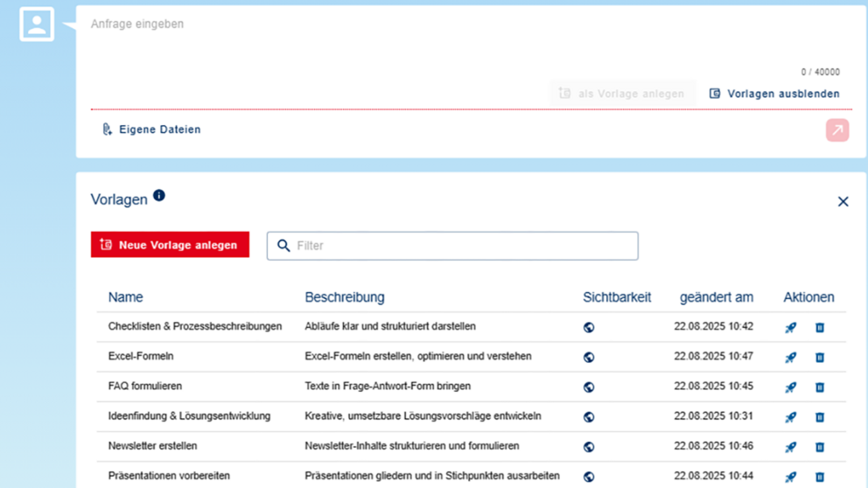Image resolution: width=868 pixels, height=488 pixels.
Task: Select the FAQ formulieren row name
Action: coord(145,387)
